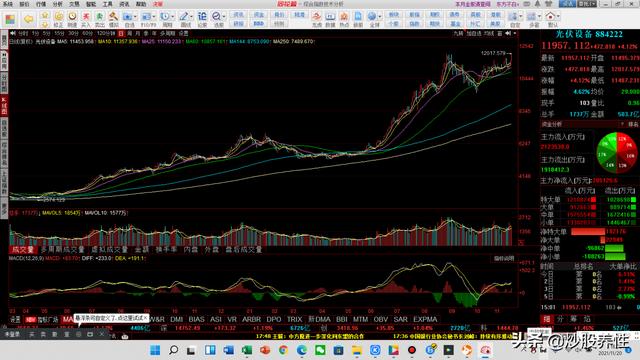Switch indicator to BIAS
The width and height of the screenshot is (640, 360).
[196, 319]
